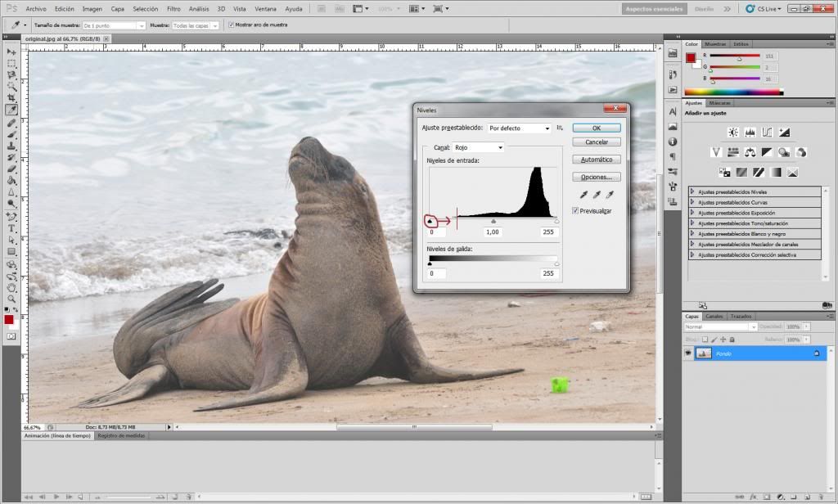838x504 pixels.
Task: Open the Canal Rojo dropdown
Action: [478, 147]
